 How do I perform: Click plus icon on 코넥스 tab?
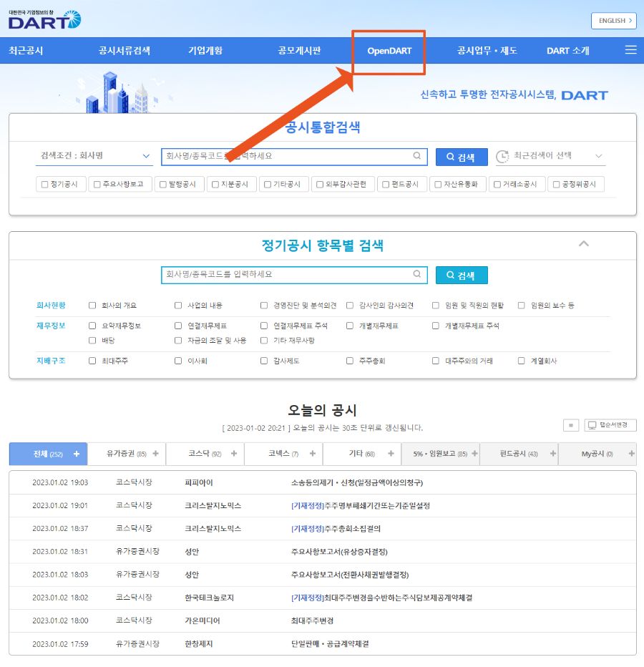pyautogui.click(x=313, y=454)
